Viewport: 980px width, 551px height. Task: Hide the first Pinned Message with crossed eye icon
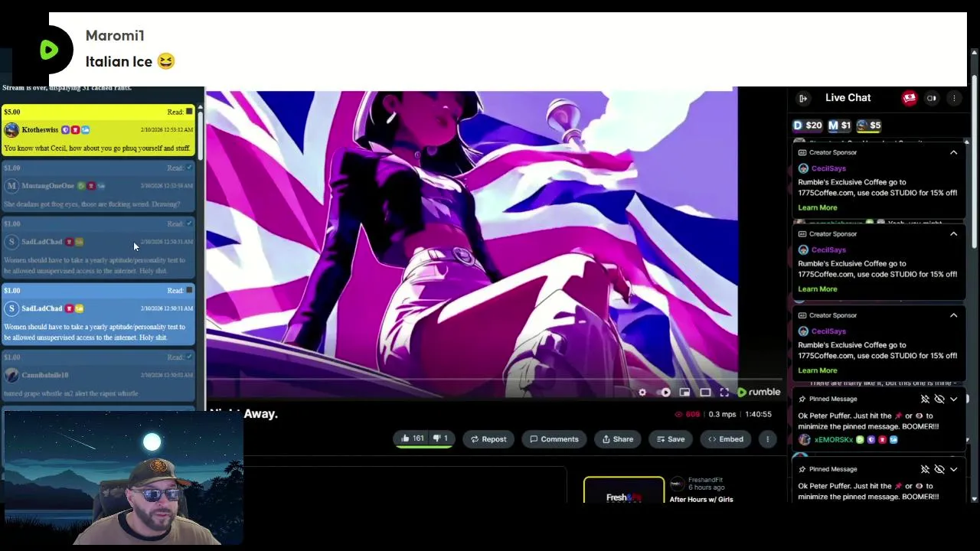coord(939,399)
